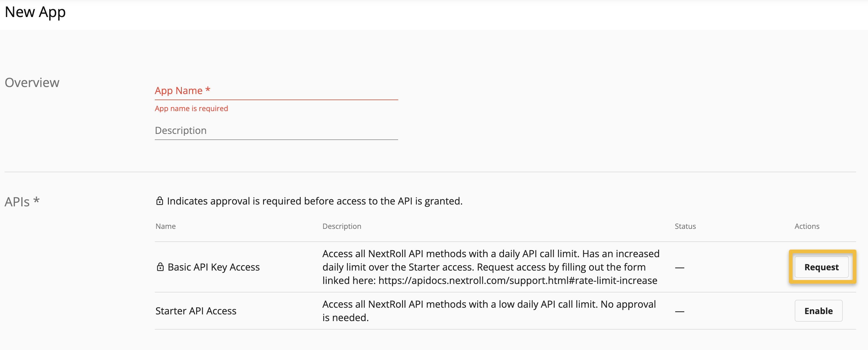This screenshot has width=868, height=350.
Task: Click the Overview section heading
Action: (x=32, y=82)
